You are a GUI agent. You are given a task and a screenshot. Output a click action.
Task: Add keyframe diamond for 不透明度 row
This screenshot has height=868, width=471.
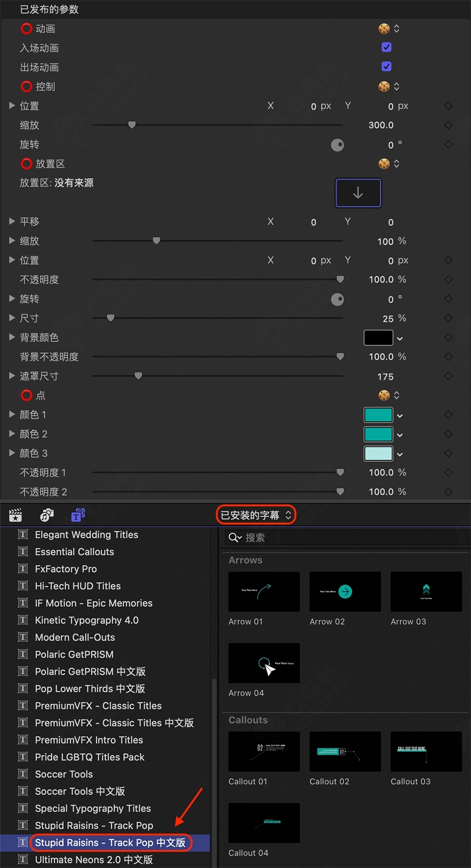pyautogui.click(x=448, y=279)
